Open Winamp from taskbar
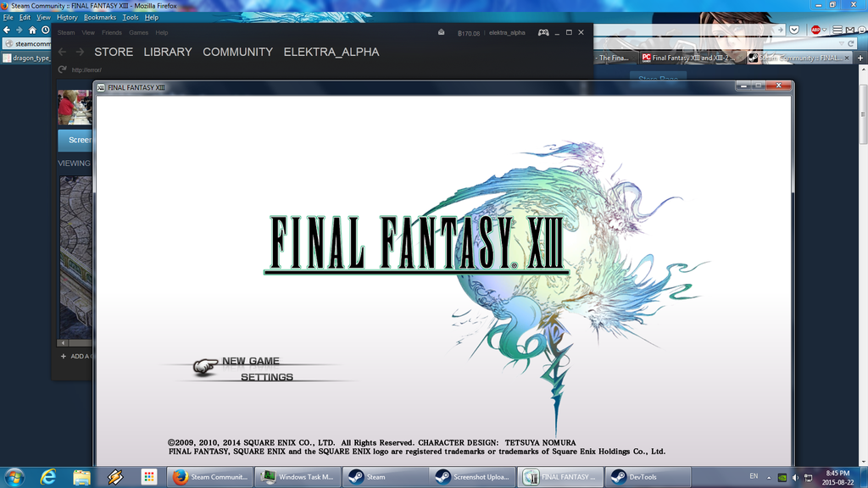868x488 pixels. coord(115,477)
